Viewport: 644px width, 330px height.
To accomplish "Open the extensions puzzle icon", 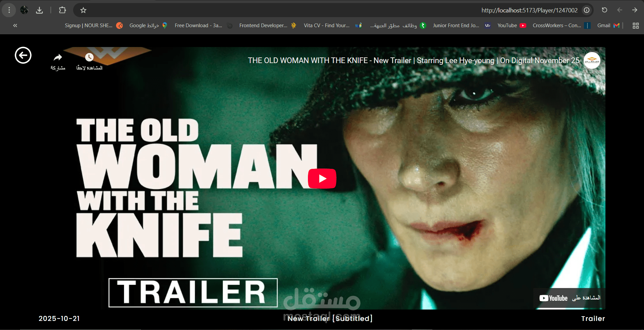I will 62,10.
